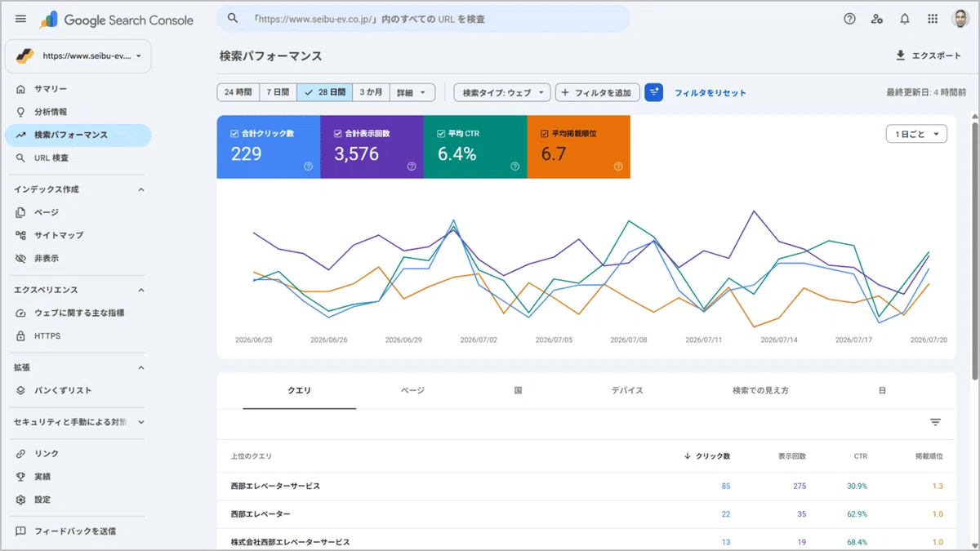
Task: Click the フィードバックを送信 feedback icon
Action: [20, 531]
